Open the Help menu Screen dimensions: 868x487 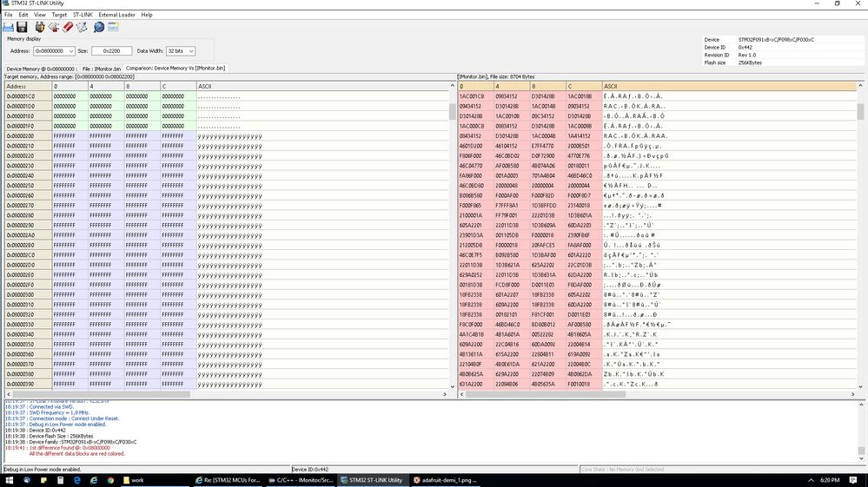tap(147, 15)
